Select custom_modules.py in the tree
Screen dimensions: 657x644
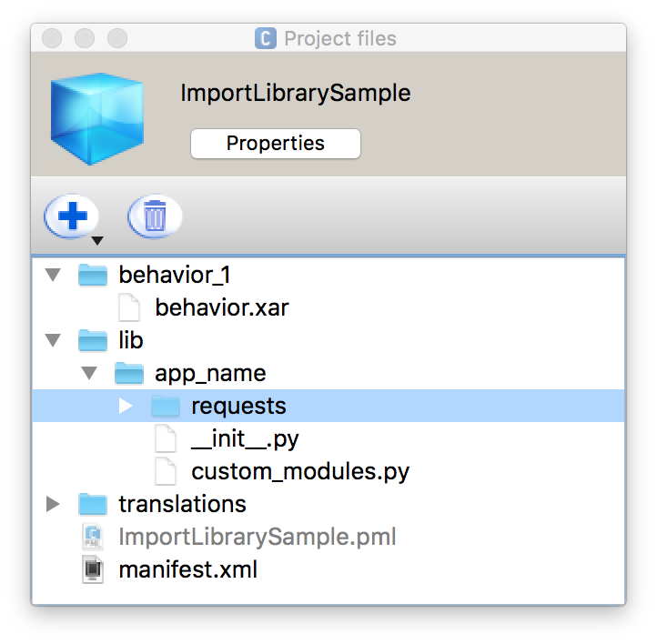coord(300,471)
